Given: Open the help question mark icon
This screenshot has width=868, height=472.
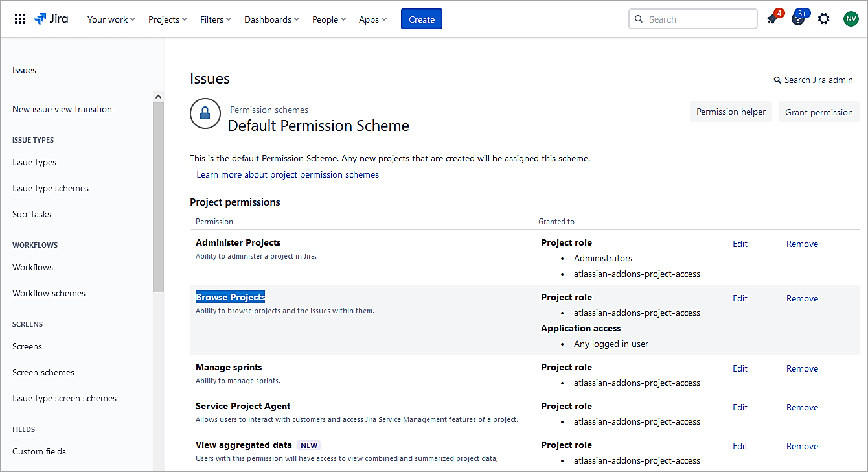Looking at the screenshot, I should tap(798, 19).
